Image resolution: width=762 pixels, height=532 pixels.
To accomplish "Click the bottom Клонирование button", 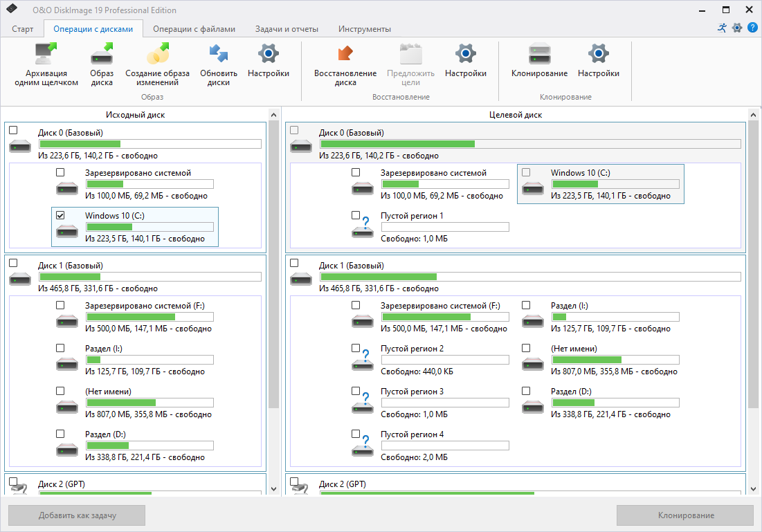I will (686, 515).
